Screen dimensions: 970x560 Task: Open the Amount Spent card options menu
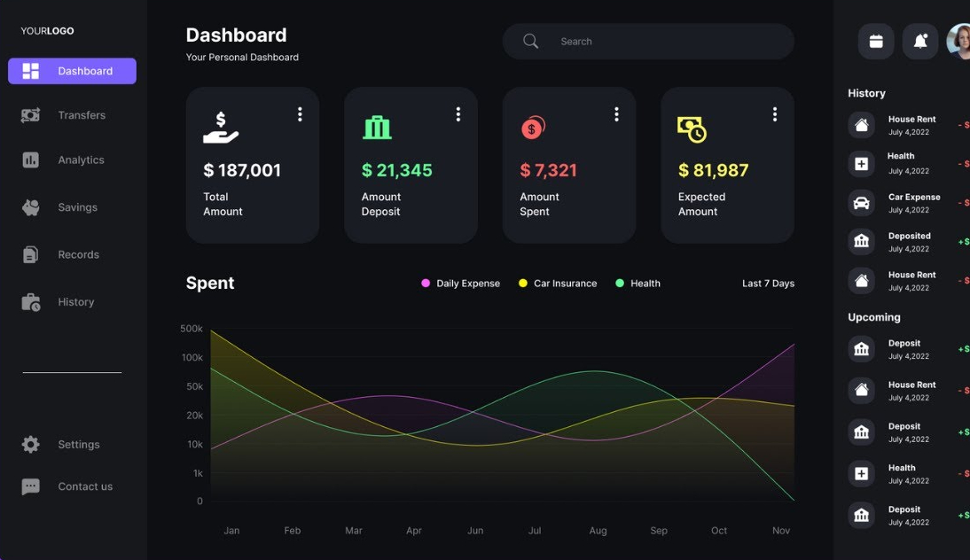pyautogui.click(x=616, y=114)
